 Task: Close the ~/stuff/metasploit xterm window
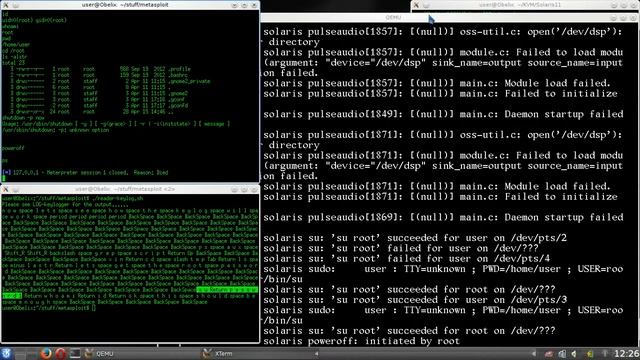coord(254,5)
